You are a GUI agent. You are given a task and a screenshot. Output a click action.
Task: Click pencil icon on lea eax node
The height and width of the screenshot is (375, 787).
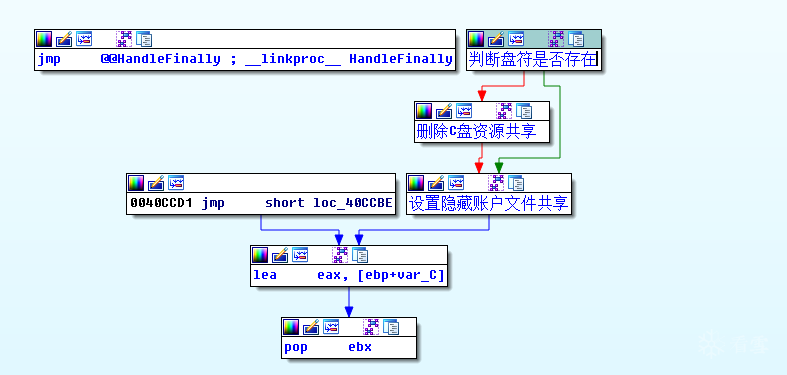click(x=280, y=255)
